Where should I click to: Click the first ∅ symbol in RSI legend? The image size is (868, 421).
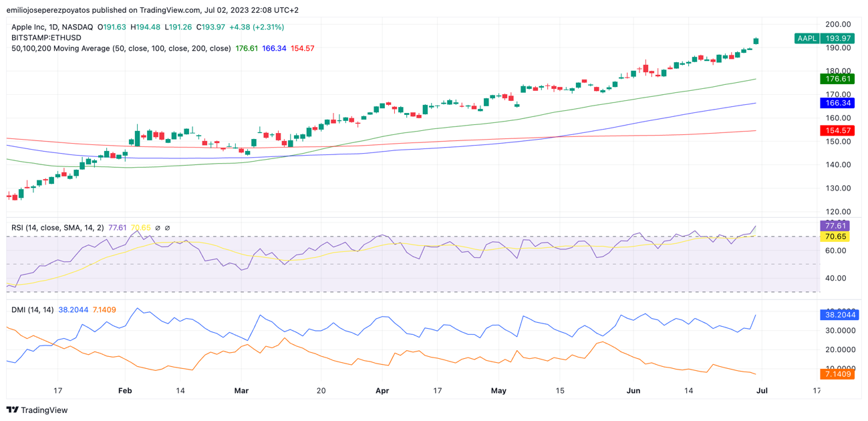[158, 228]
